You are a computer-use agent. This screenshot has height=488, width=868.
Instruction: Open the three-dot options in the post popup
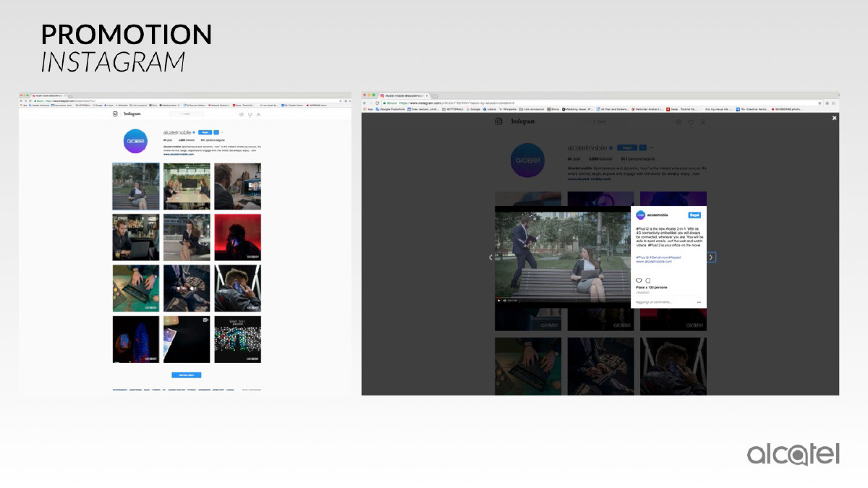pyautogui.click(x=699, y=302)
